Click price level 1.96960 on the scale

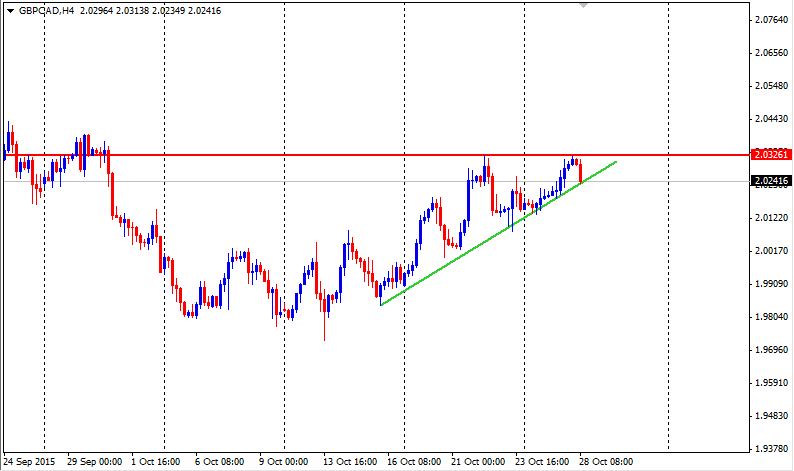(771, 349)
